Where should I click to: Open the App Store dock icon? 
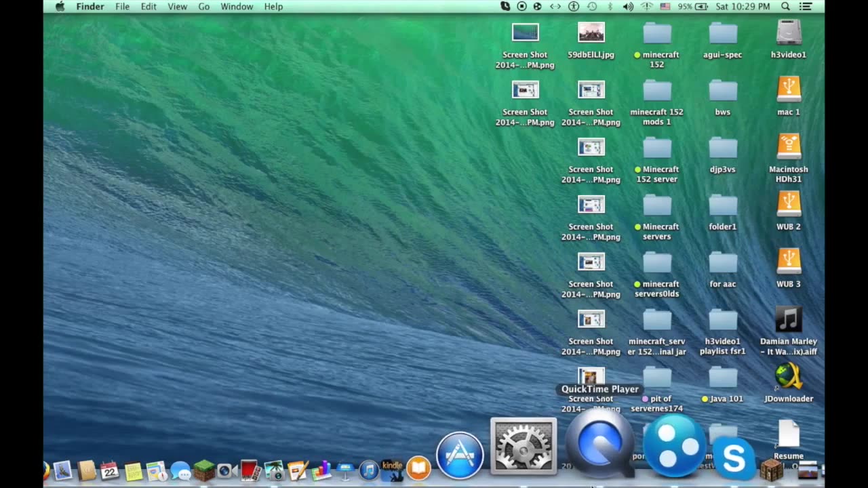click(x=460, y=454)
